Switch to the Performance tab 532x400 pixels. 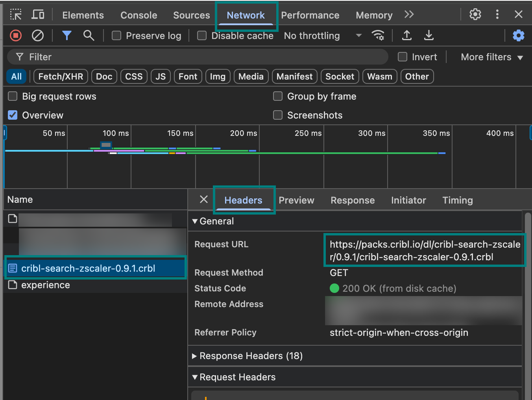(310, 15)
